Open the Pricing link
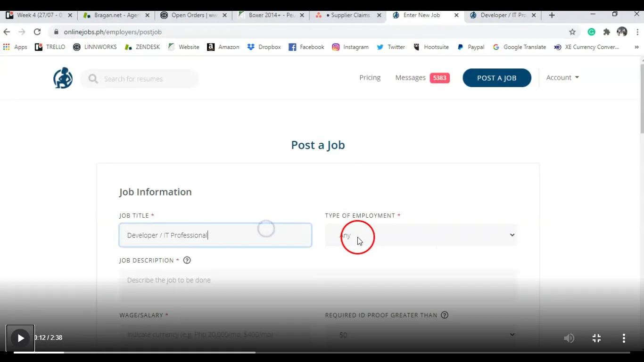644x362 pixels. point(370,78)
